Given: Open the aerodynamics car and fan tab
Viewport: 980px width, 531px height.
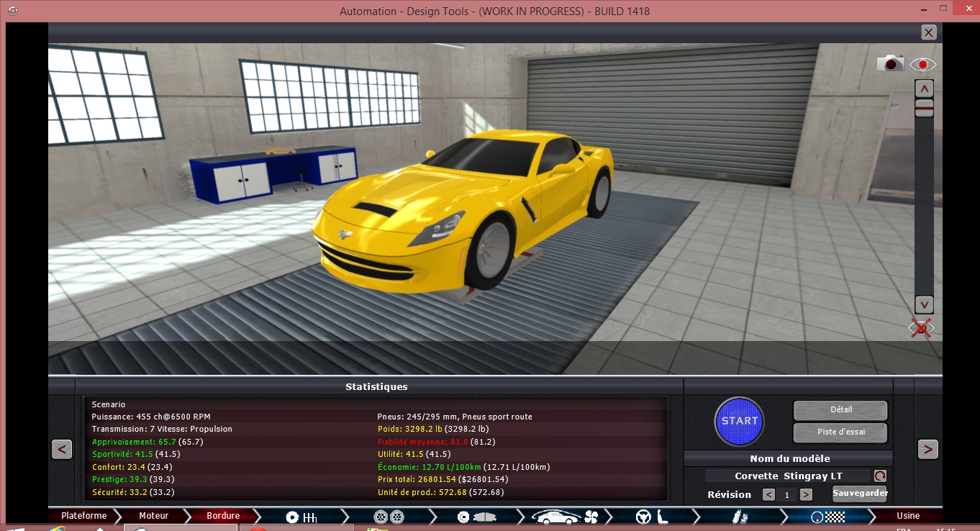Looking at the screenshot, I should click(x=564, y=517).
